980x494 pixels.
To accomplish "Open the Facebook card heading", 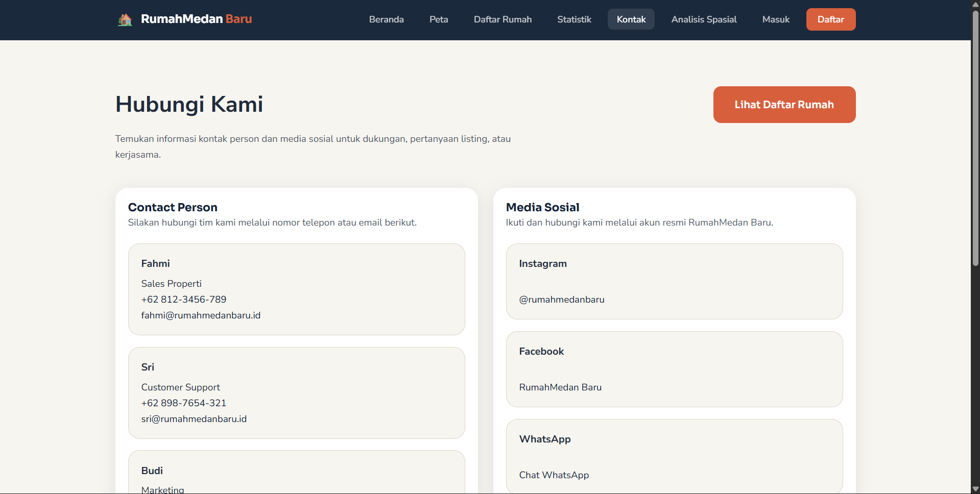I will tap(541, 352).
